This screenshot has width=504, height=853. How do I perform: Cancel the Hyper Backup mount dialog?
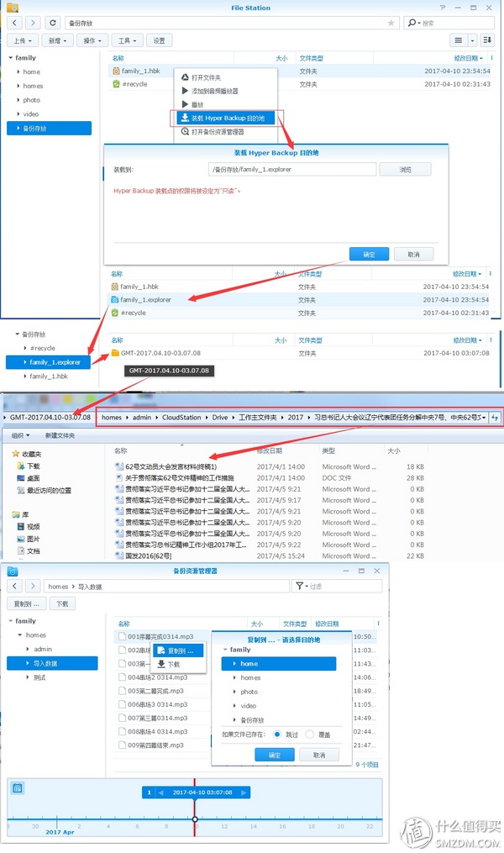(414, 254)
